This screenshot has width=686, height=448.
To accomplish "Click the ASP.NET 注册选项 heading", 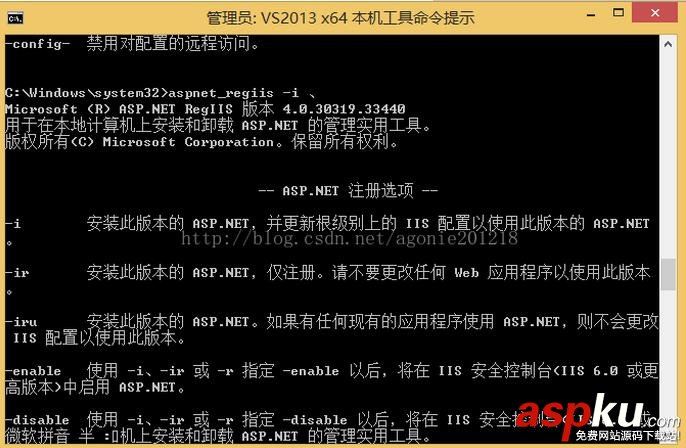I will 348,191.
